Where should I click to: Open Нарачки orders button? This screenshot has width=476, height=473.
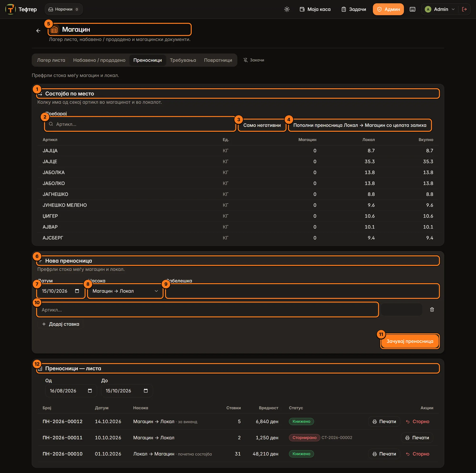tap(64, 9)
